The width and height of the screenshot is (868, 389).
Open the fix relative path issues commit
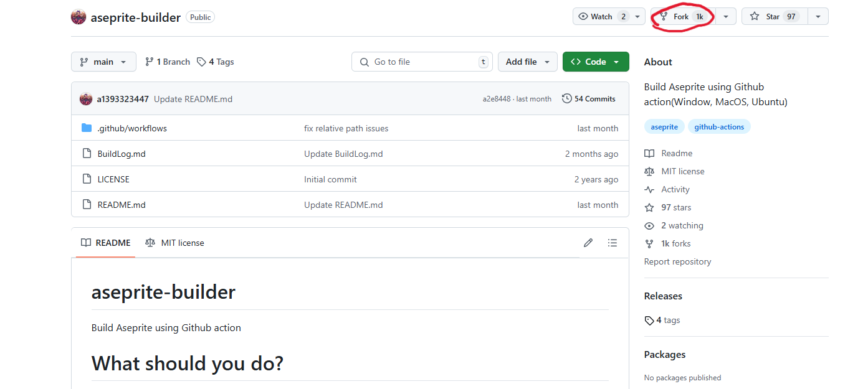click(346, 128)
